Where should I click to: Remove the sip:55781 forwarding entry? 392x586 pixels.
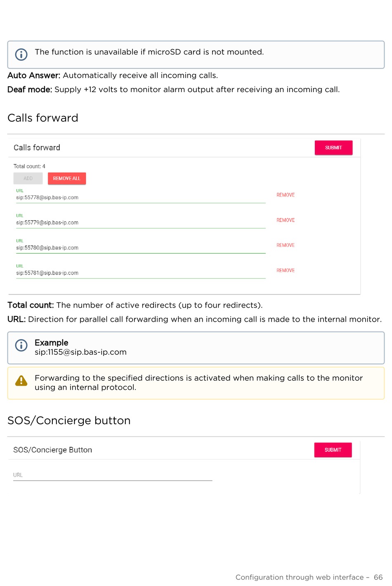[286, 270]
